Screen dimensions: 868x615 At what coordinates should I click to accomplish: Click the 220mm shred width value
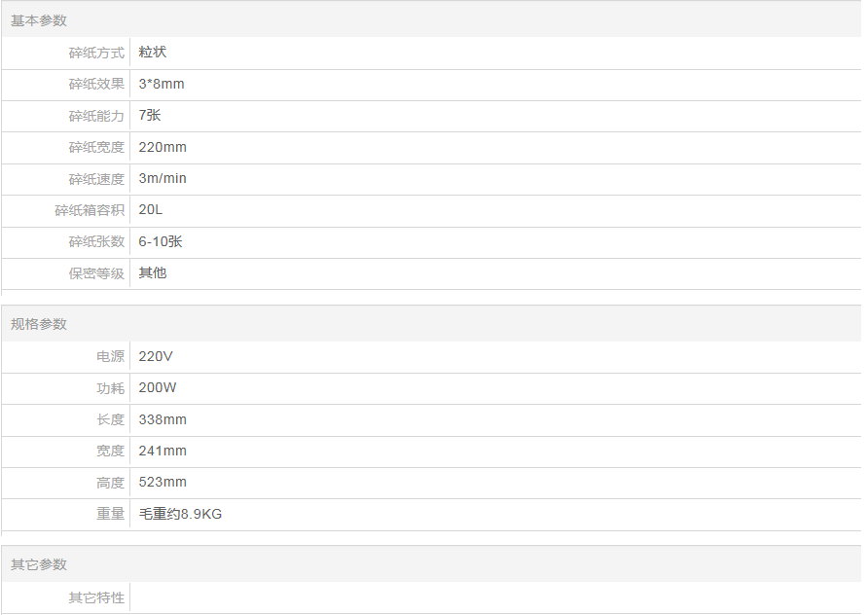coord(163,147)
